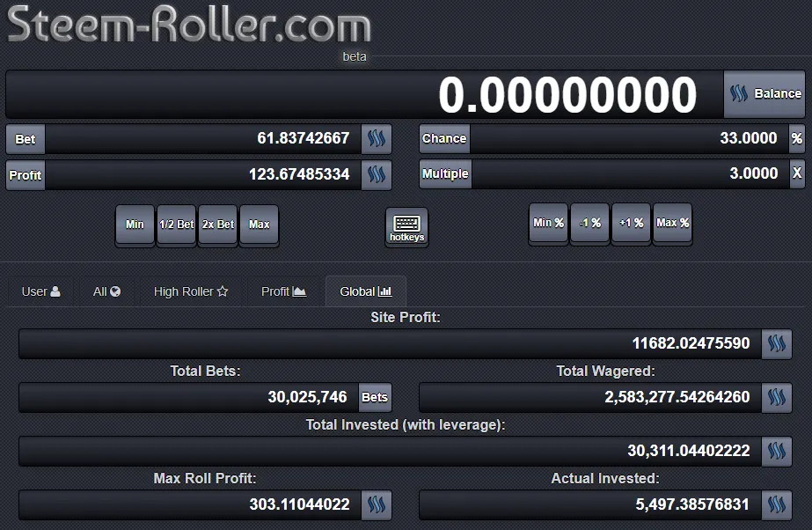
Task: Click Steem icon in Max Roll Profit row
Action: (377, 504)
